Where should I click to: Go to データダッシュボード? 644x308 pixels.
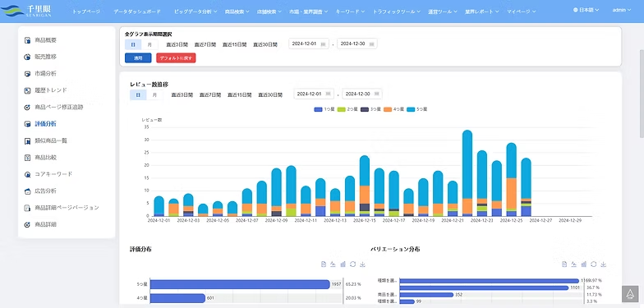[x=137, y=11]
